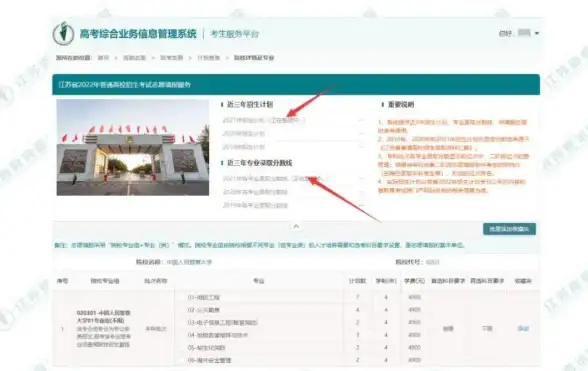Screen dimensions: 588x371
Task: Click the 近三年招生计划 section heading
Action: (x=250, y=105)
